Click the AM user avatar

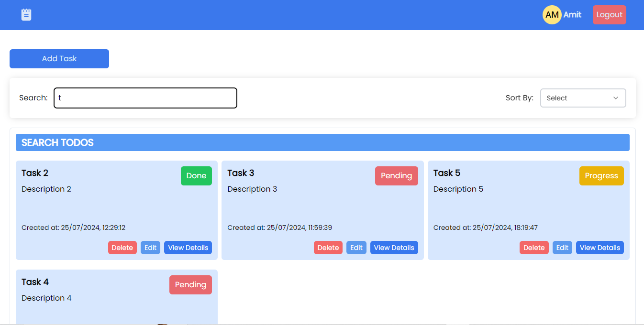[x=552, y=15]
